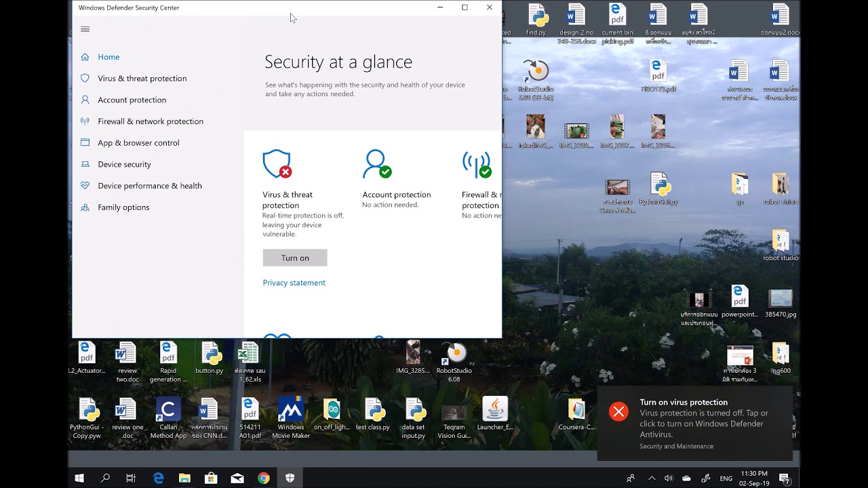This screenshot has height=488, width=868.
Task: Open the Windows Start menu
Action: coord(79,478)
